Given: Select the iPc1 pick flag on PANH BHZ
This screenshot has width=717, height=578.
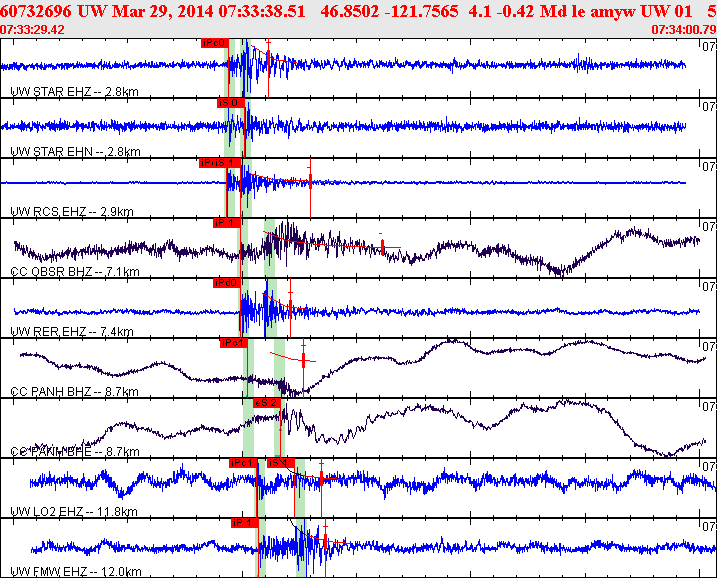Looking at the screenshot, I should (234, 343).
